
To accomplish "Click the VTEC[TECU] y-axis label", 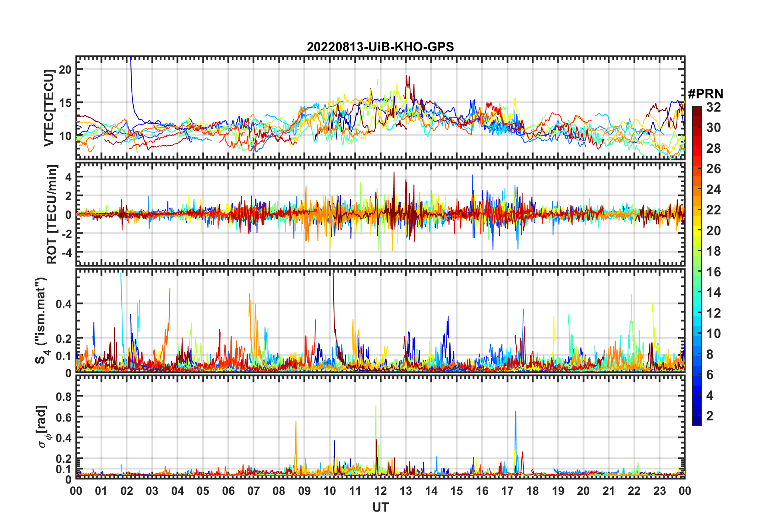I will 49,108.
